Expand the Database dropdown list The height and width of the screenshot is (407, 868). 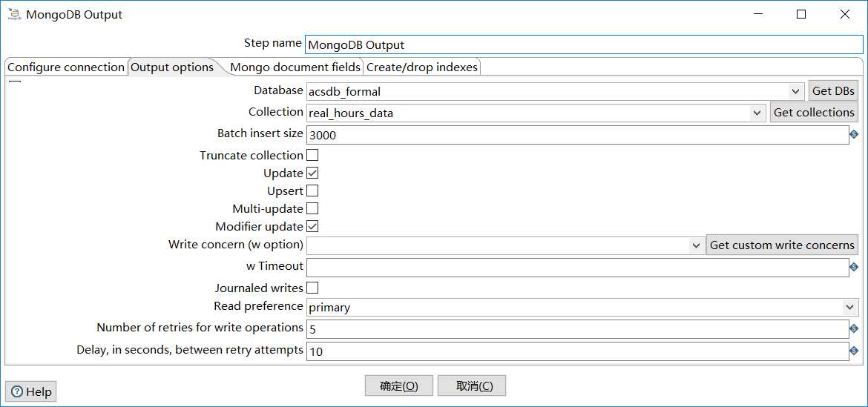coord(796,91)
